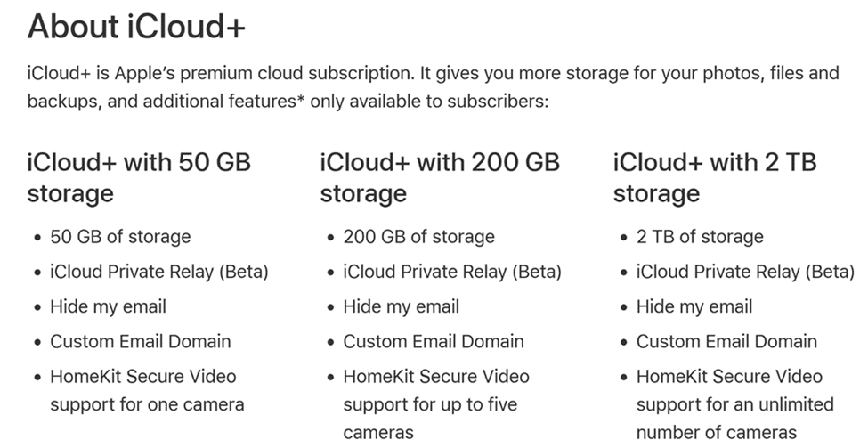Click the 200 GB of storage bullet
The height and width of the screenshot is (440, 868).
[418, 237]
